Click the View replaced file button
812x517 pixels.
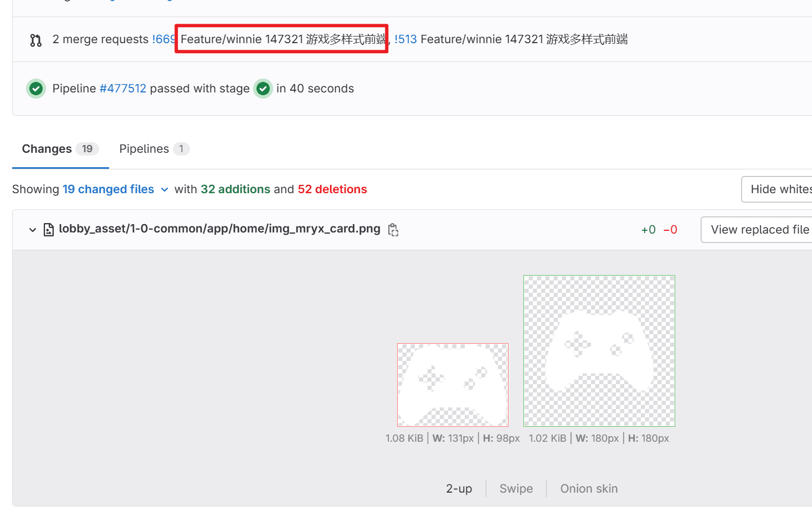(759, 230)
